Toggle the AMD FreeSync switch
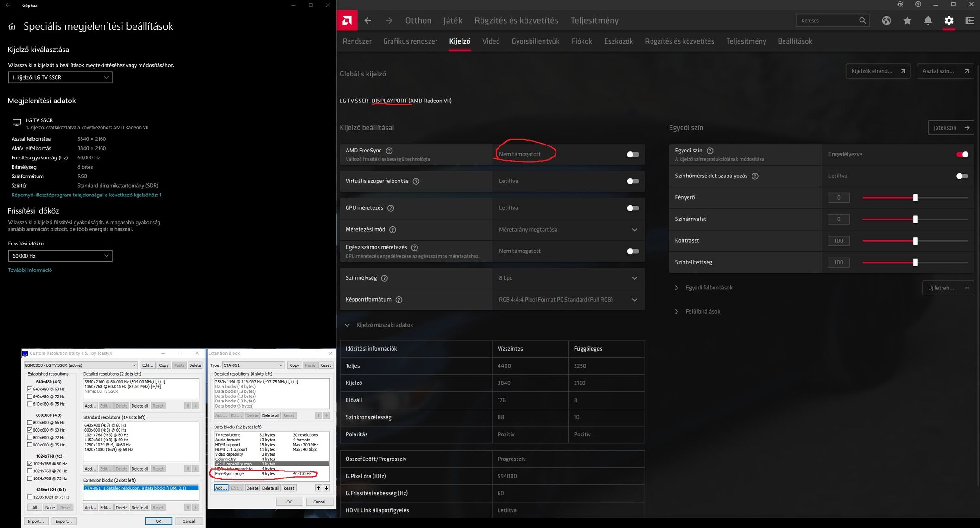Image resolution: width=980 pixels, height=528 pixels. [632, 154]
